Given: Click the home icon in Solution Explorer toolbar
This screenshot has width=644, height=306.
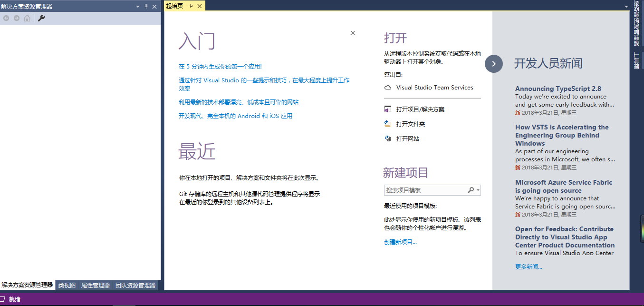Looking at the screenshot, I should 27,18.
